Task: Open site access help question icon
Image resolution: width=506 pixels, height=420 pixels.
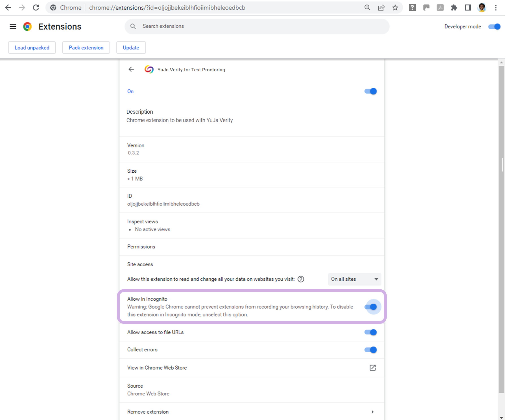Action: click(301, 279)
